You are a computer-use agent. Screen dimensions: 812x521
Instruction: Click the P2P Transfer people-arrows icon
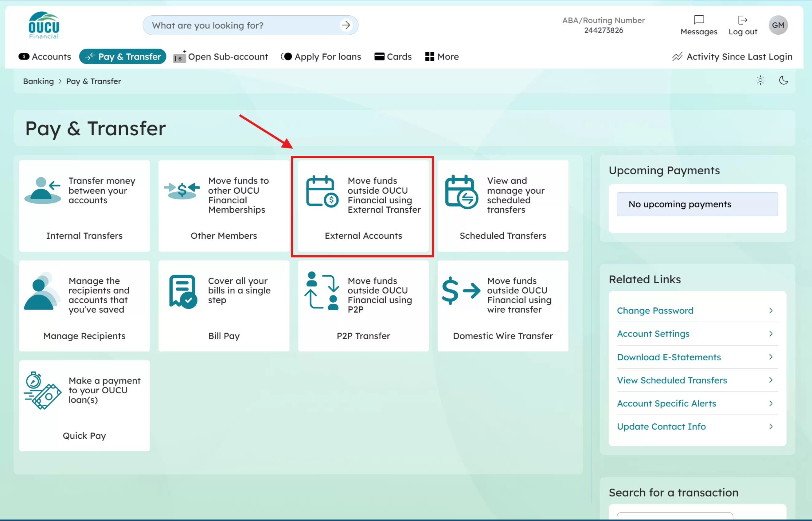click(322, 291)
